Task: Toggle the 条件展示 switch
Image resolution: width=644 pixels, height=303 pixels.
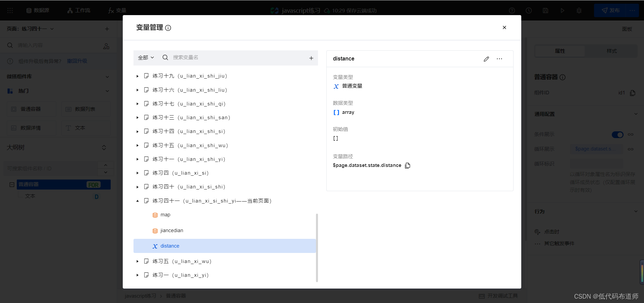Action: click(618, 135)
